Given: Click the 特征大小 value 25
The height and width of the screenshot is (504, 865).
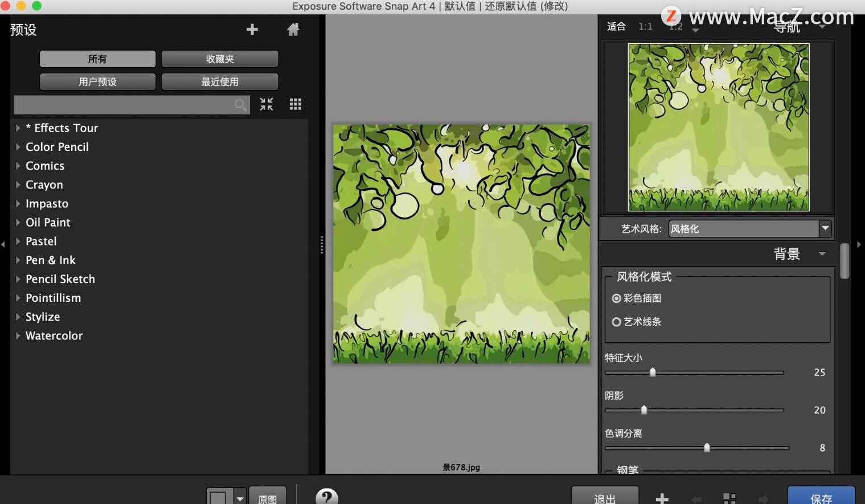Looking at the screenshot, I should click(x=819, y=372).
